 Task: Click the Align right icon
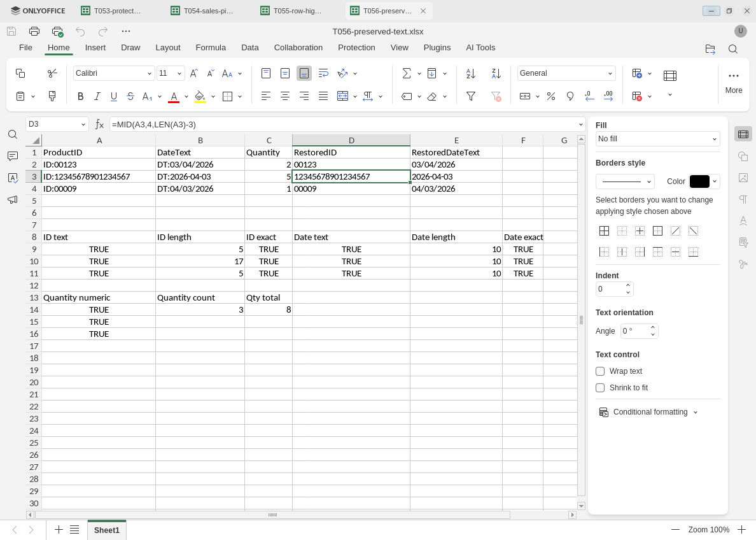[x=304, y=97]
